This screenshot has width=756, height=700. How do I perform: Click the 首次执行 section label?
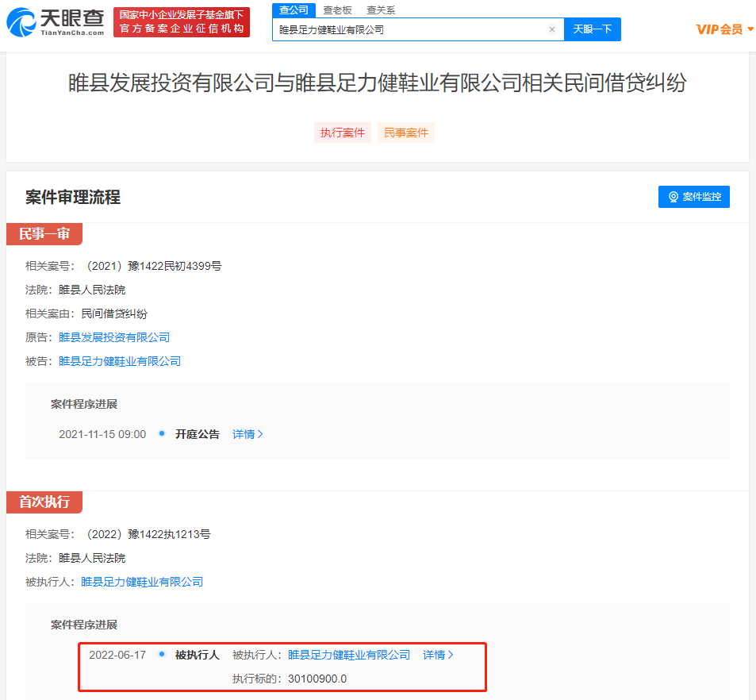pyautogui.click(x=44, y=502)
